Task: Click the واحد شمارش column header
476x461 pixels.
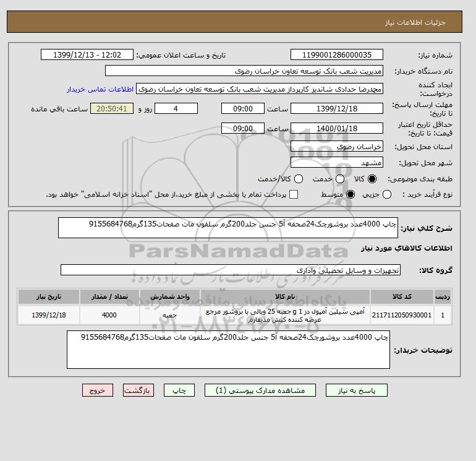Action: click(170, 296)
